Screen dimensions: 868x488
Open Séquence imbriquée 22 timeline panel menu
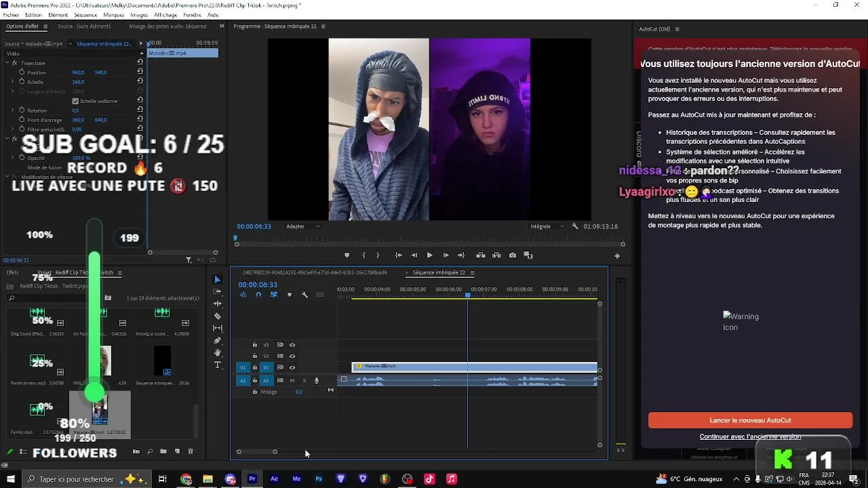pos(472,272)
